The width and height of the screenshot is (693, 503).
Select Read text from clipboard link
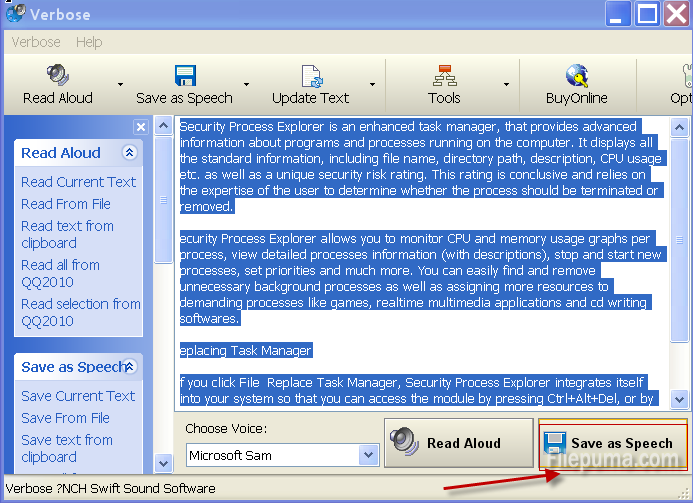(67, 234)
